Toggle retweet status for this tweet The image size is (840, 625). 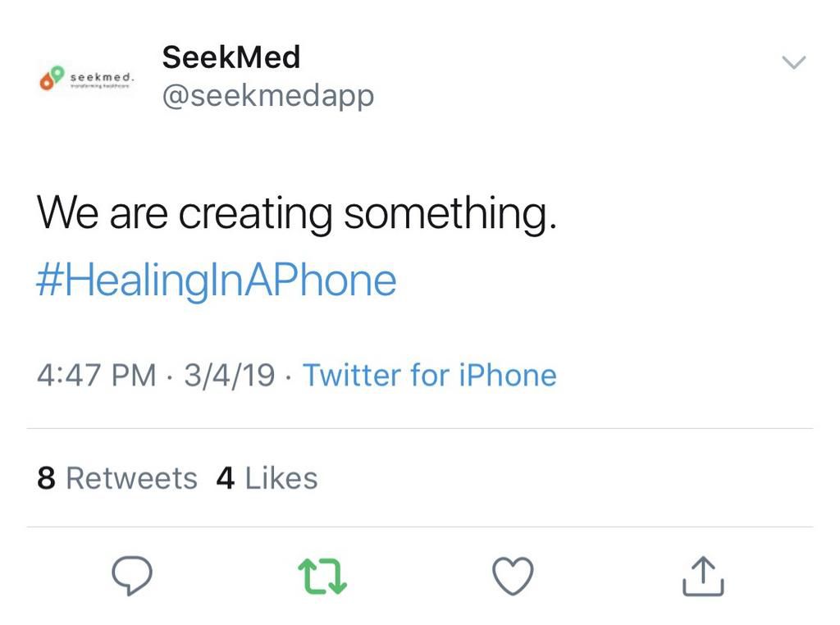pos(322,577)
